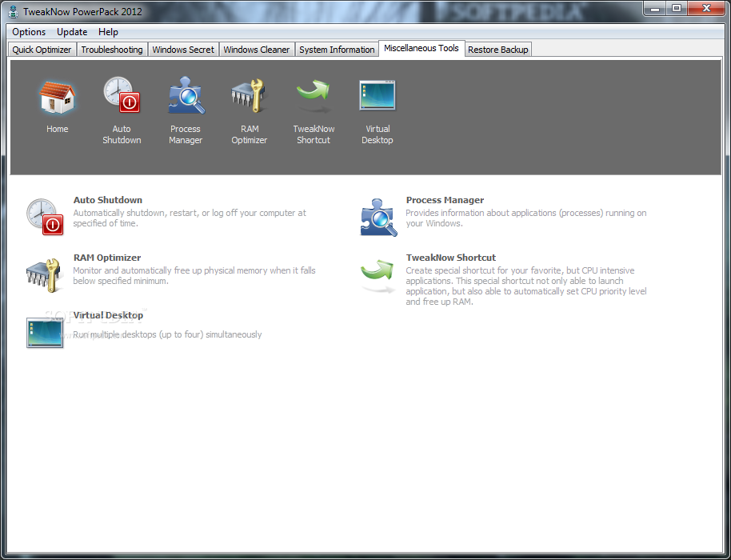Open the Home icon in toolbar
This screenshot has height=560, width=731.
[57, 97]
